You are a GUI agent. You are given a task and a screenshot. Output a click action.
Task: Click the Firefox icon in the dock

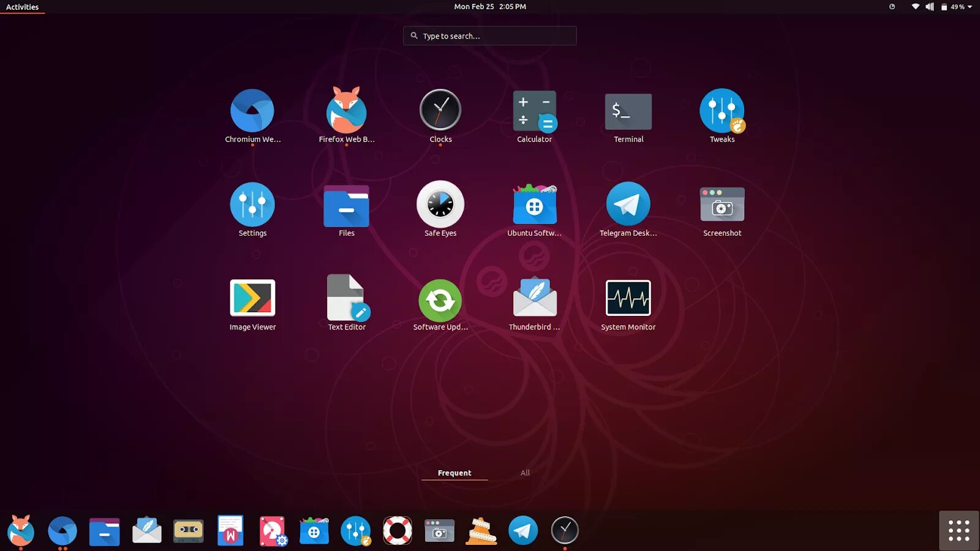point(21,530)
